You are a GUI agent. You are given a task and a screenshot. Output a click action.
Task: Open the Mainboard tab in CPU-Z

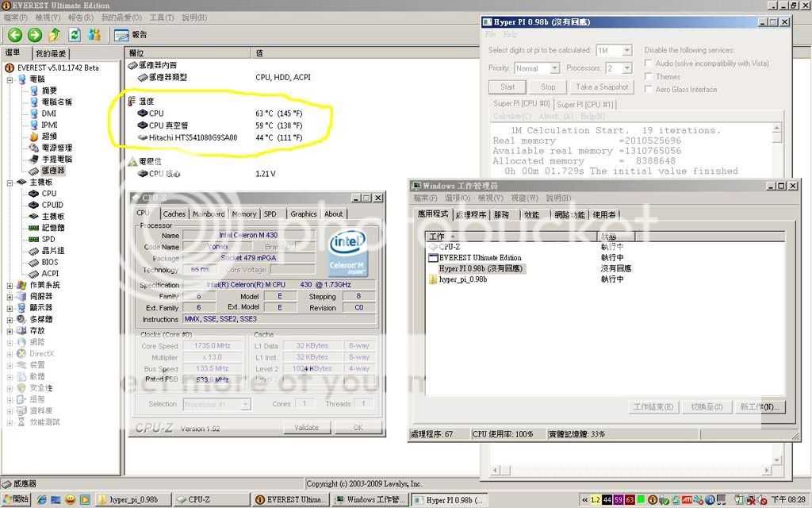click(209, 214)
